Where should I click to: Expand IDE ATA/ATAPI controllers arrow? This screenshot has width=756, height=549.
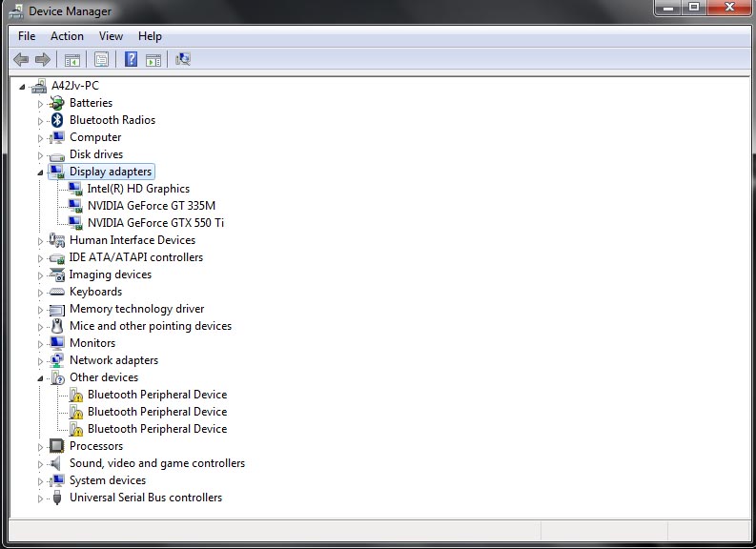tap(40, 258)
